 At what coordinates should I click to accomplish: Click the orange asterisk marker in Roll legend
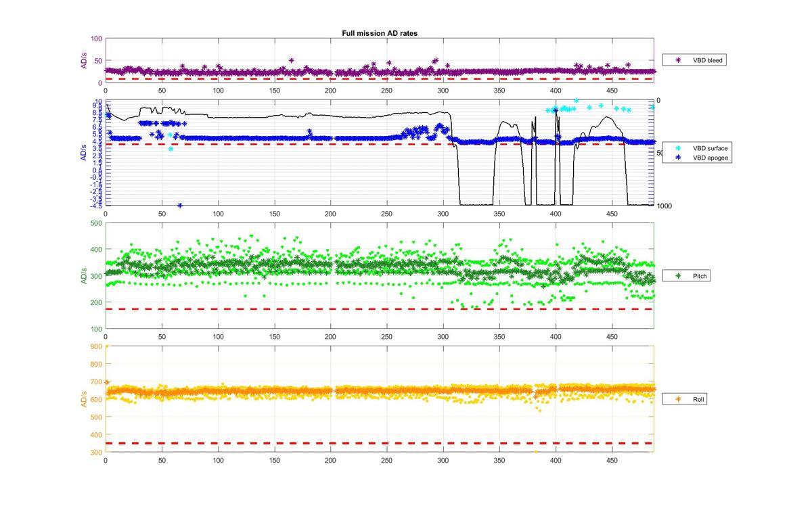(x=678, y=399)
